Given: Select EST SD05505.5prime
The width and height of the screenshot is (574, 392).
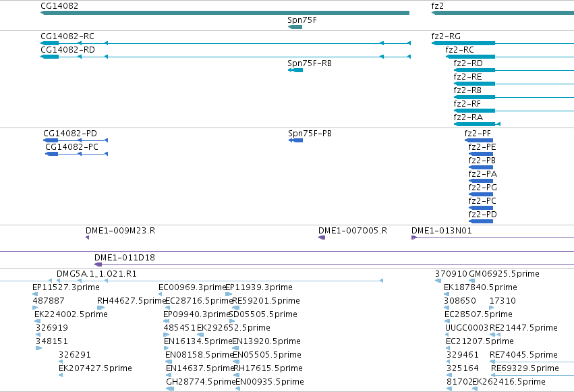Looking at the screenshot, I should pos(232,321).
